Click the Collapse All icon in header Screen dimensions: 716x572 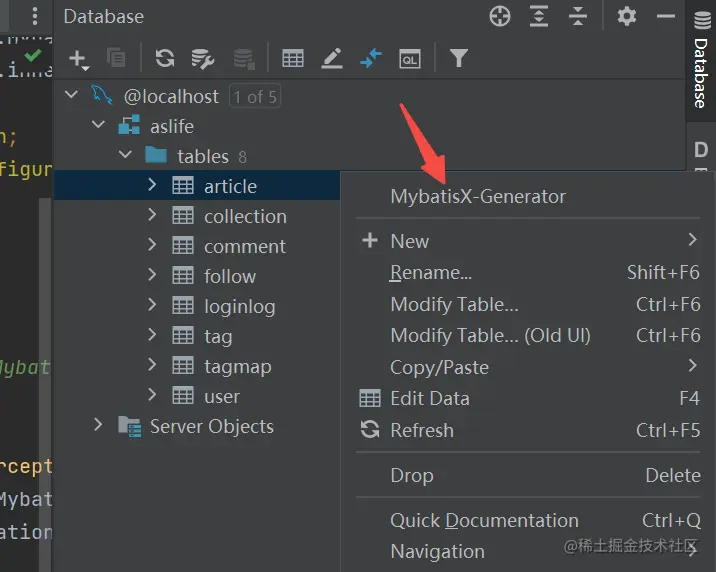click(x=578, y=17)
